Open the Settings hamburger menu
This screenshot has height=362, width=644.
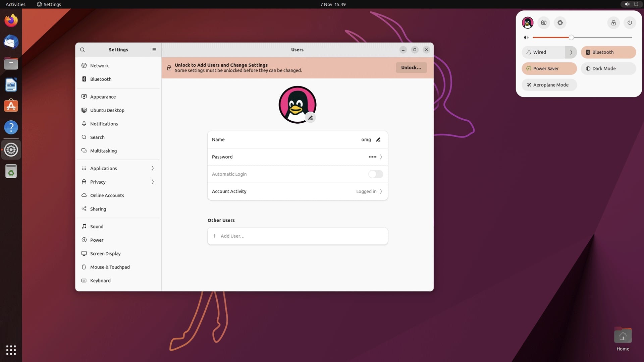pos(154,50)
